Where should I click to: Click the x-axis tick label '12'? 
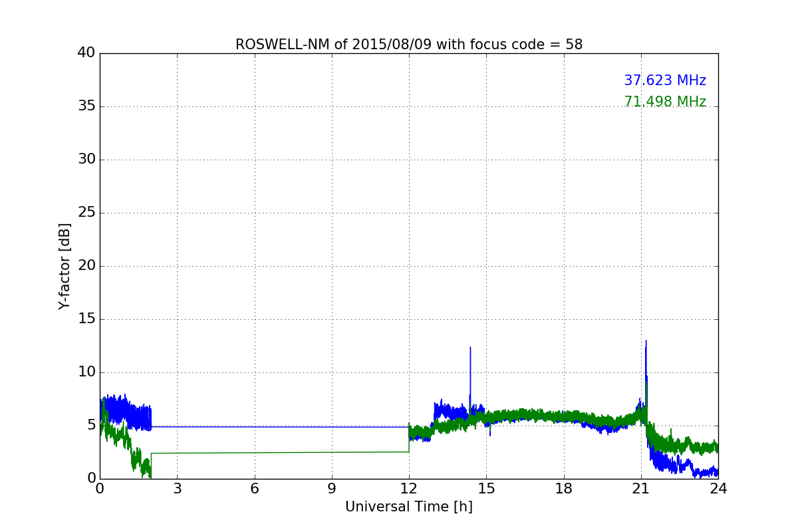click(409, 488)
